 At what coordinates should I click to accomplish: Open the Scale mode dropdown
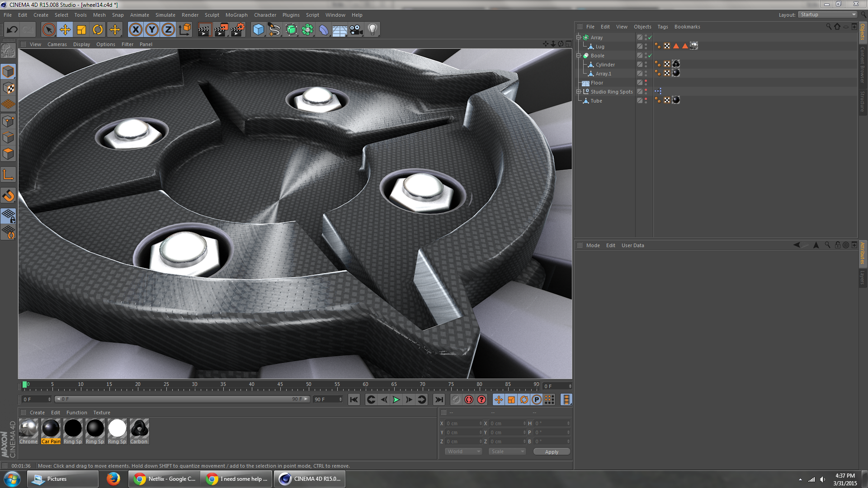click(x=507, y=451)
